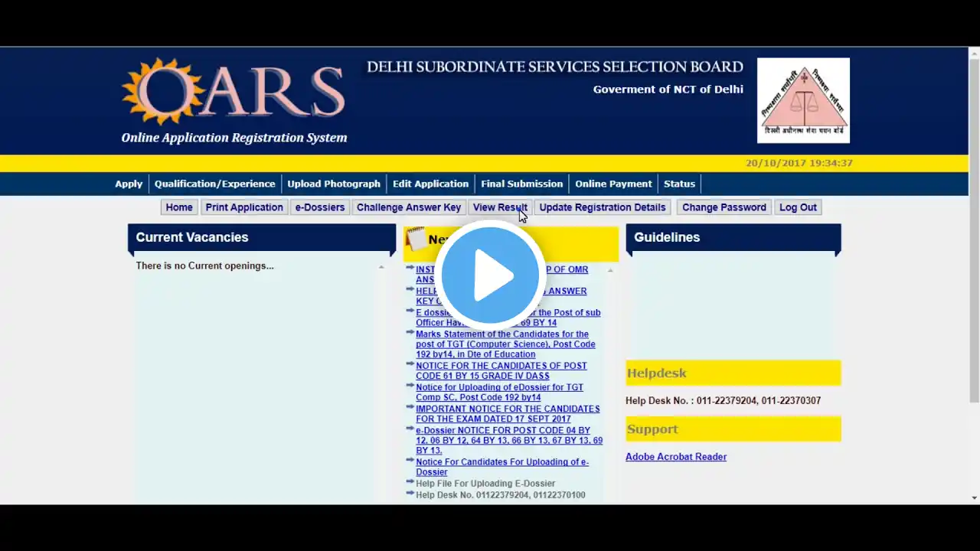Image resolution: width=980 pixels, height=551 pixels.
Task: Click the 'There is no Current openings...' text
Action: point(204,266)
